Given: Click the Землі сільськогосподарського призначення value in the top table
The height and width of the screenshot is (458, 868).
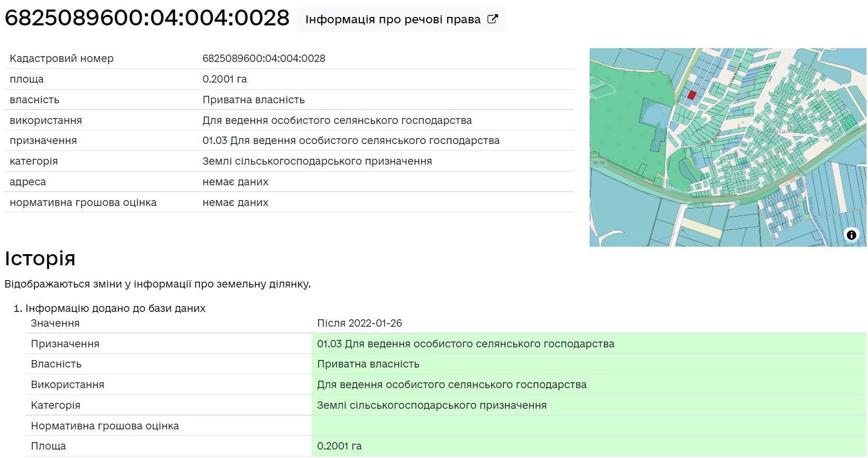Looking at the screenshot, I should point(317,161).
